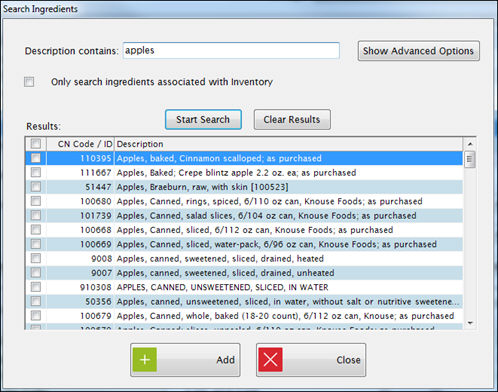This screenshot has width=498, height=392.
Task: Click into the Description contains field
Action: (x=231, y=51)
